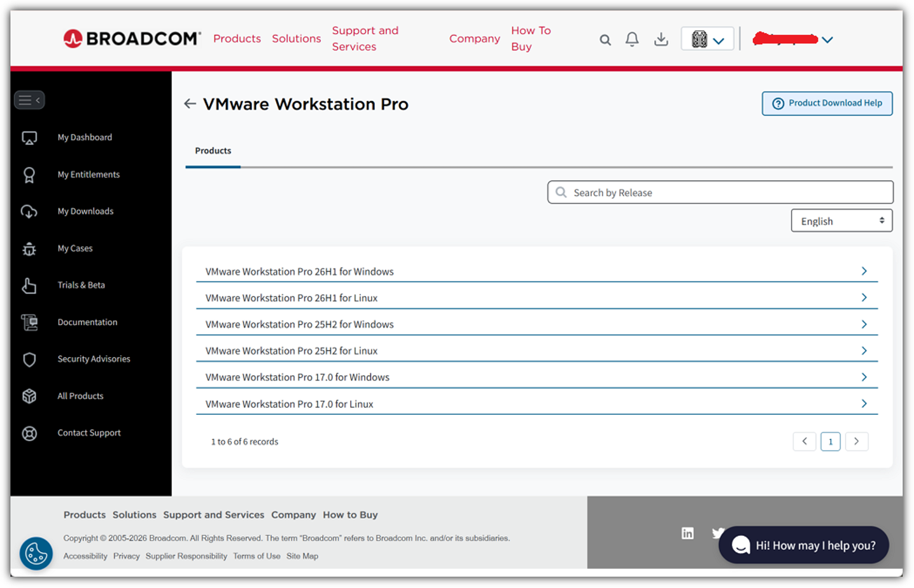Open Site Map footer link
Viewport: 914px width, 588px height.
302,556
